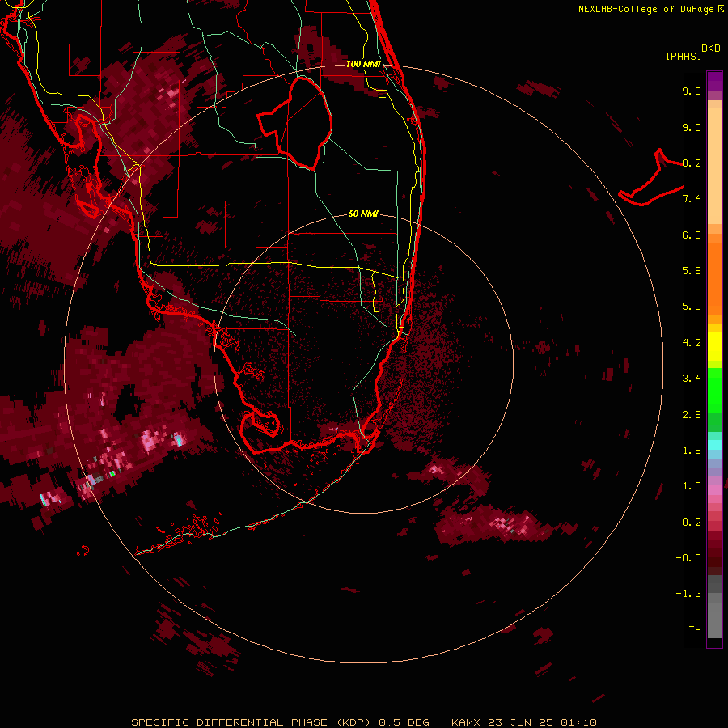
Task: Pick the bright green band on the color bar
Action: click(x=714, y=391)
